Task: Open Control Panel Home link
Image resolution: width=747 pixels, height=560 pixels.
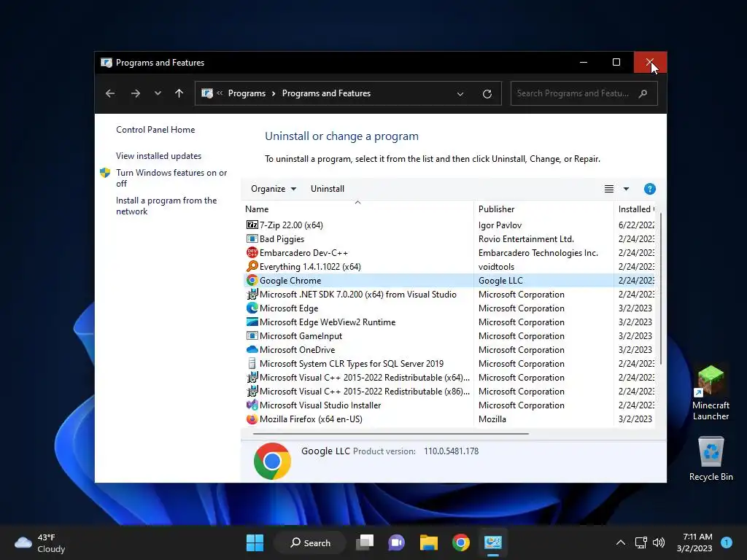Action: tap(155, 130)
